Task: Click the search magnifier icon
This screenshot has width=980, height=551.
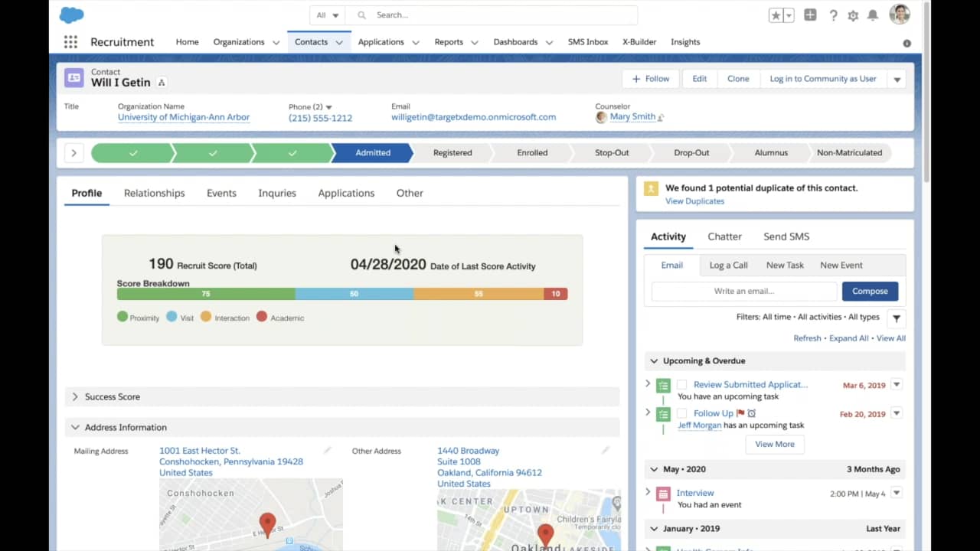Action: click(x=361, y=15)
